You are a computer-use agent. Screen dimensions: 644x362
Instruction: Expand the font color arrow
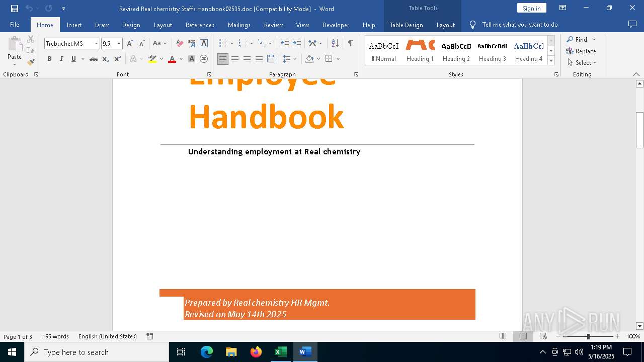tap(181, 59)
